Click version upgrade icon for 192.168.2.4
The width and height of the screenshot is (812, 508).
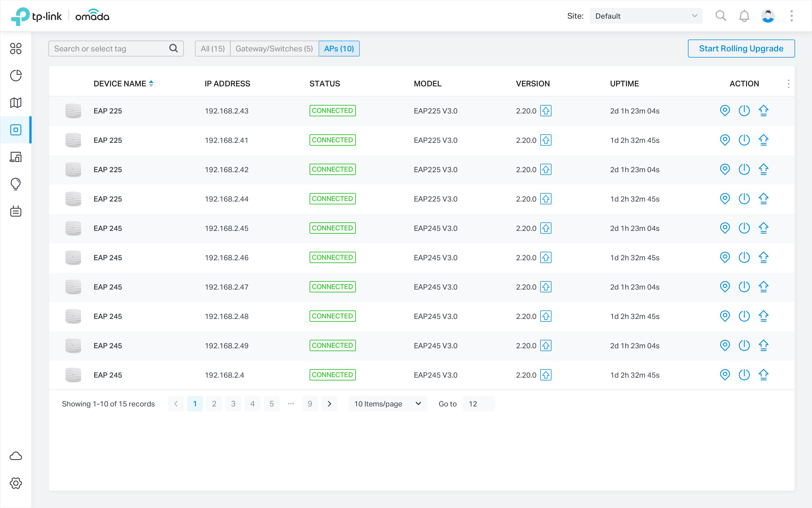tap(546, 375)
